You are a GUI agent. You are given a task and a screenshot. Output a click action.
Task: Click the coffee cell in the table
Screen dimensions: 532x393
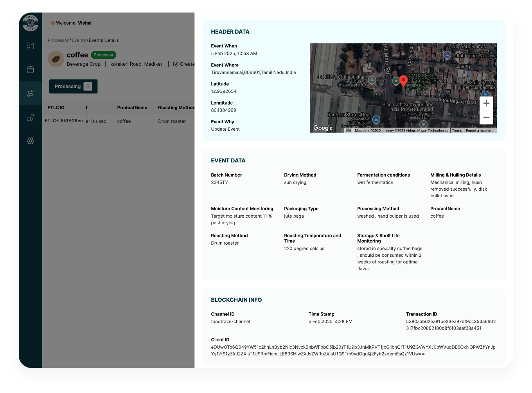coord(124,121)
